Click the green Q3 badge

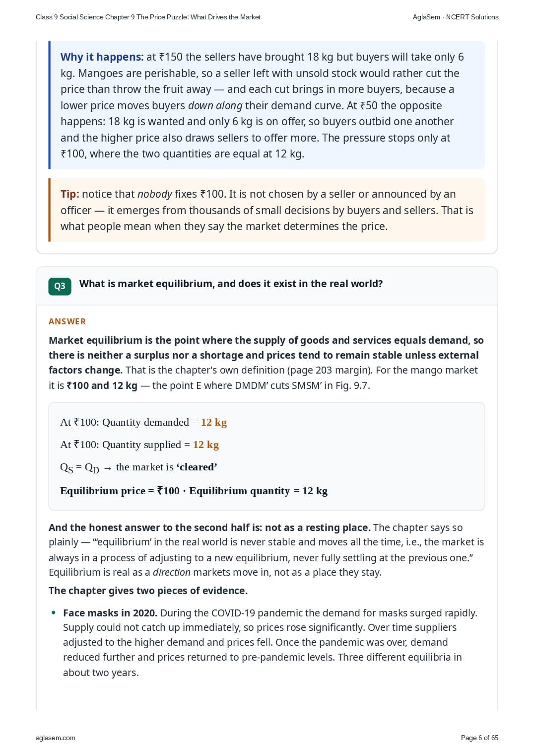coord(60,286)
